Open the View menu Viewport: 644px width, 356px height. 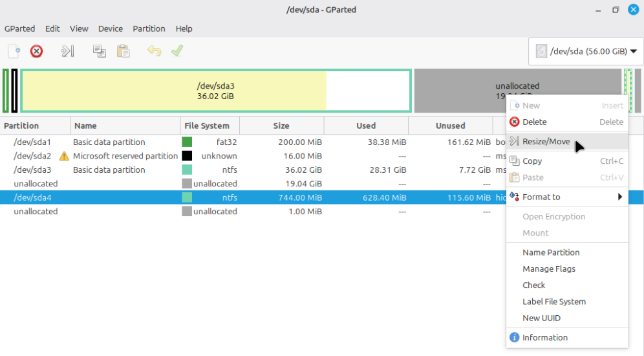pos(79,28)
